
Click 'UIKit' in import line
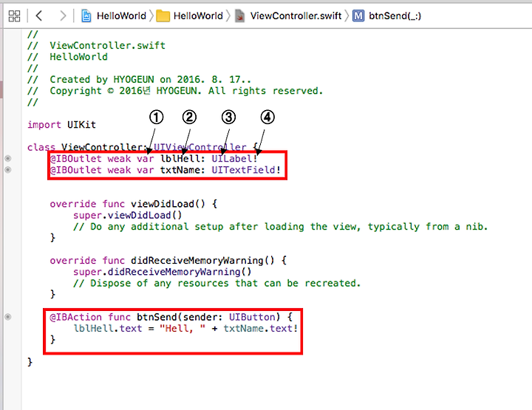coord(81,125)
